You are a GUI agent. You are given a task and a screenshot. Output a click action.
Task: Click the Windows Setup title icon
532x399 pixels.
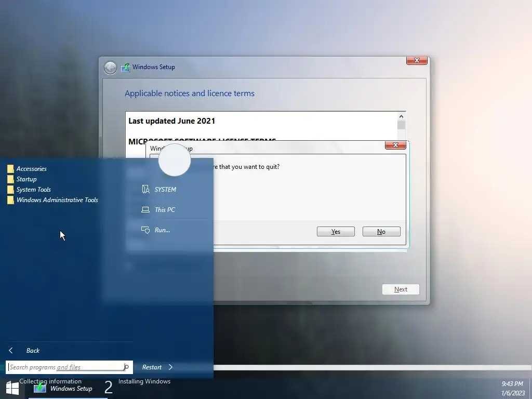(x=126, y=67)
